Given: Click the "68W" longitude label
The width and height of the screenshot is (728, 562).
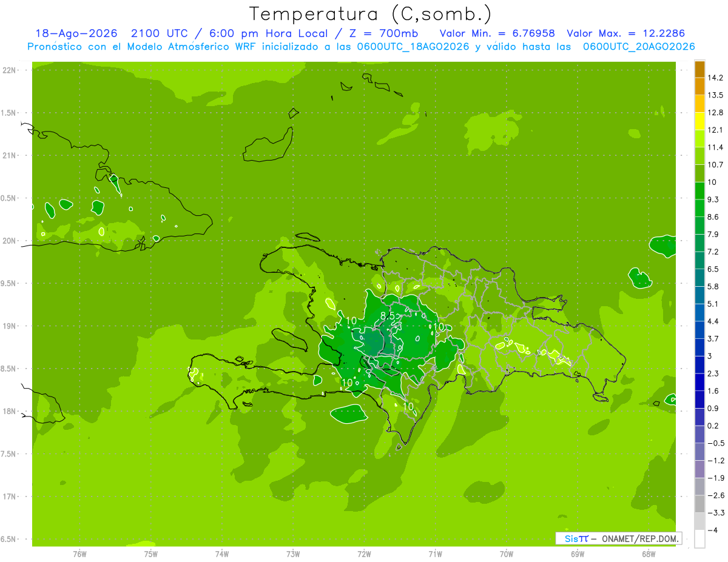Looking at the screenshot, I should point(649,554).
